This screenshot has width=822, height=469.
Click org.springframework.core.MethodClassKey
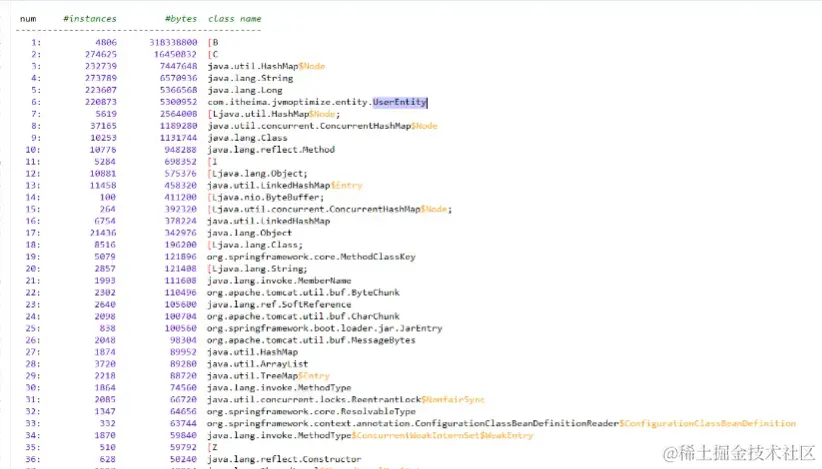click(x=311, y=257)
